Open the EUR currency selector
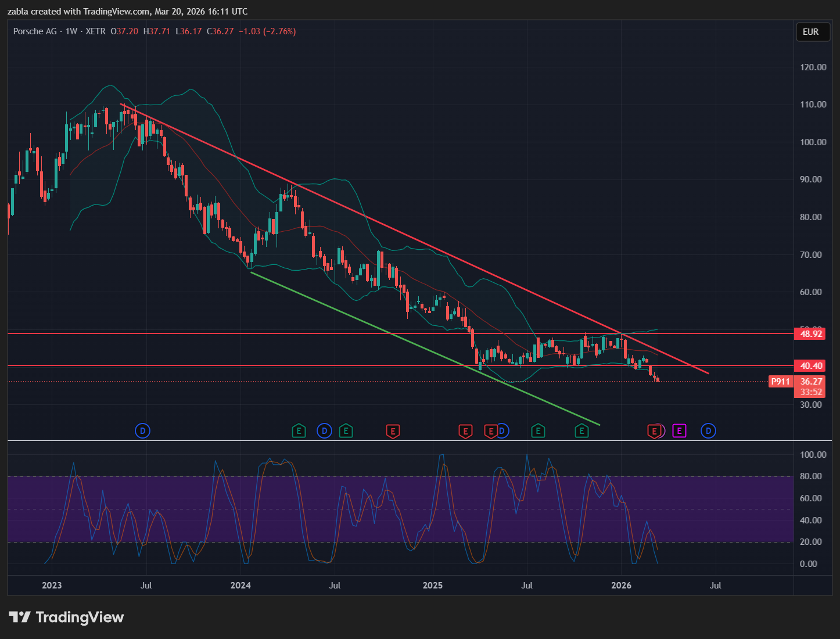840x639 pixels. pyautogui.click(x=810, y=32)
